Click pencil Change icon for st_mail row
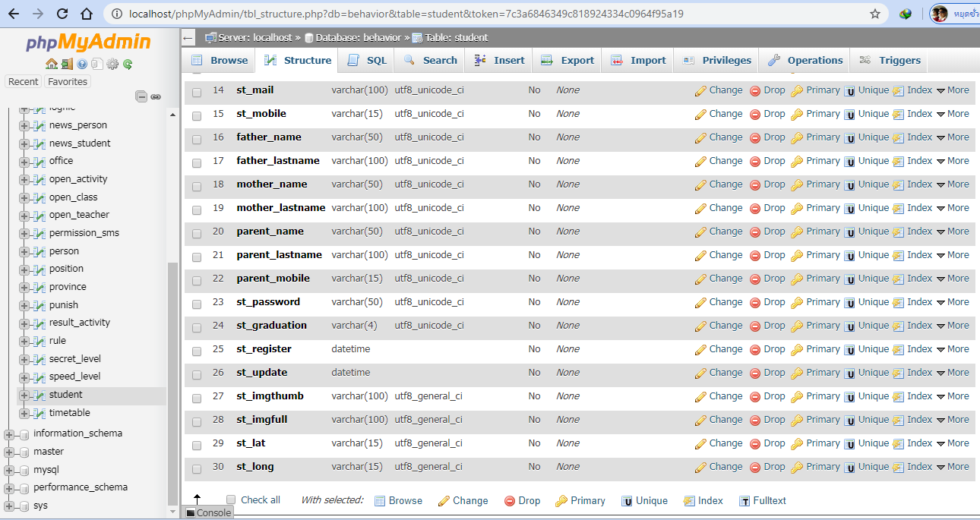Viewport: 980px width, 520px height. tap(700, 91)
